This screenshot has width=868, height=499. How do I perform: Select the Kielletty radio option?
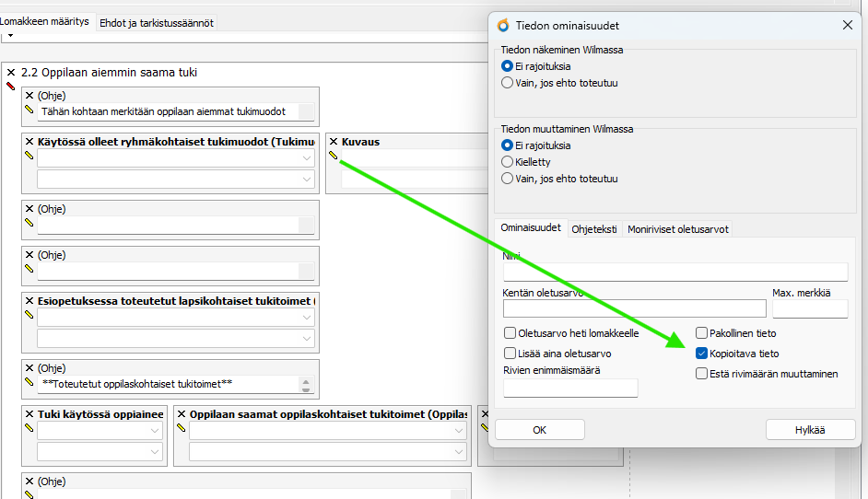507,162
